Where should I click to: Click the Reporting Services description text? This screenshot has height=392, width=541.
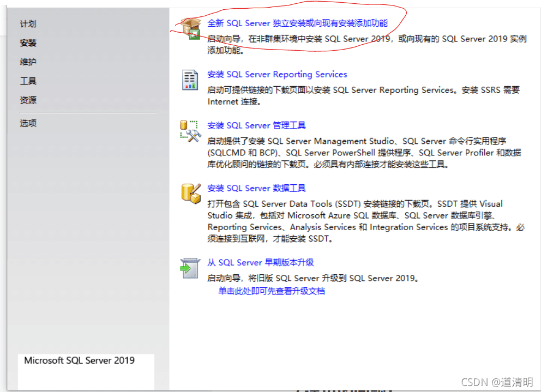(x=363, y=95)
